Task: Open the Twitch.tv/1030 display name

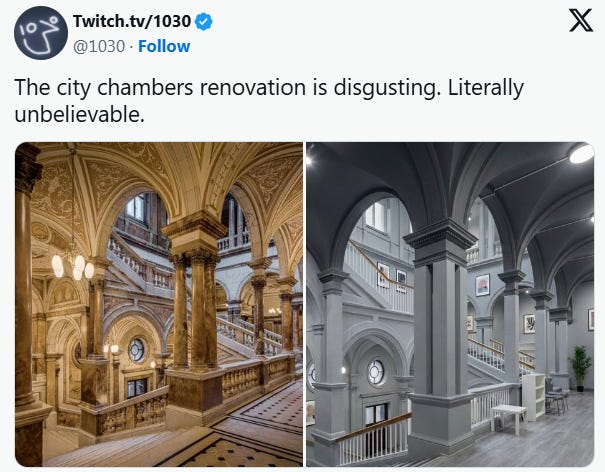Action: pos(132,21)
